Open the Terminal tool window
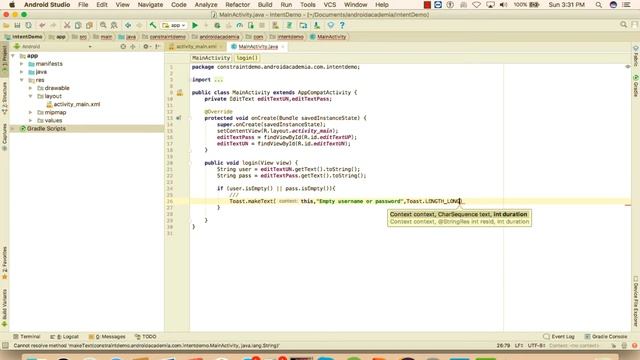 [27, 337]
